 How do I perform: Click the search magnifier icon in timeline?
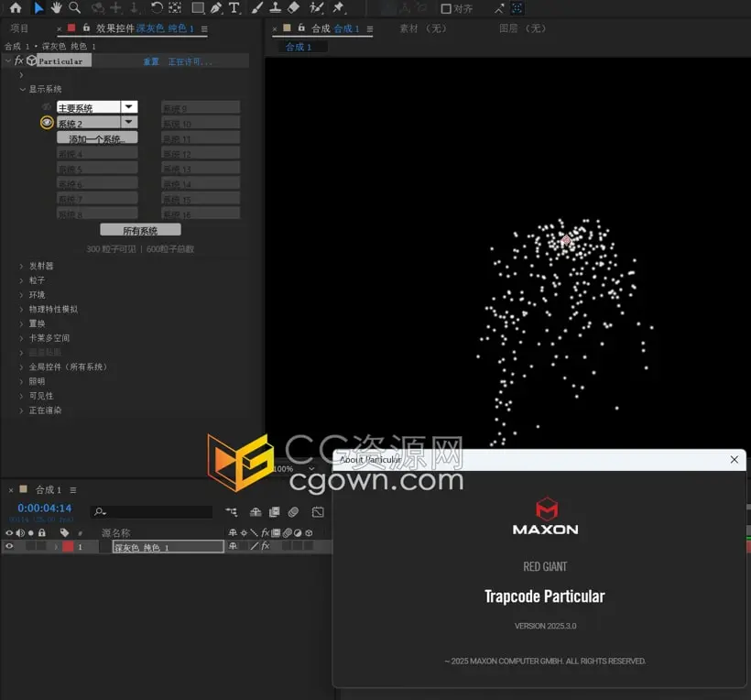[100, 511]
